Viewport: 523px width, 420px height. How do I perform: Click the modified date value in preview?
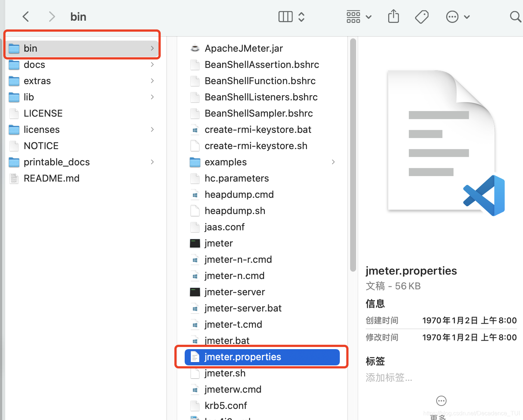(469, 337)
